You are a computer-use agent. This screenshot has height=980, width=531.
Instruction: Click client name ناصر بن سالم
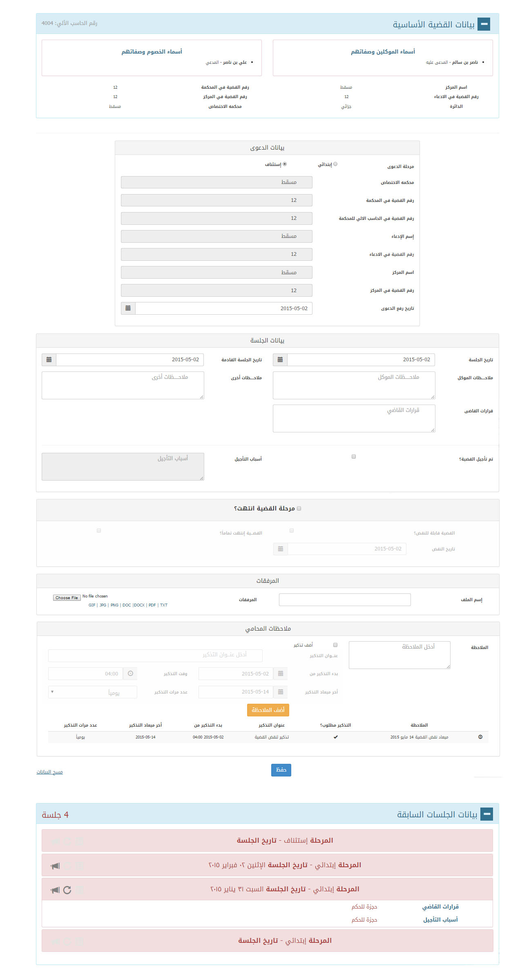click(x=465, y=62)
